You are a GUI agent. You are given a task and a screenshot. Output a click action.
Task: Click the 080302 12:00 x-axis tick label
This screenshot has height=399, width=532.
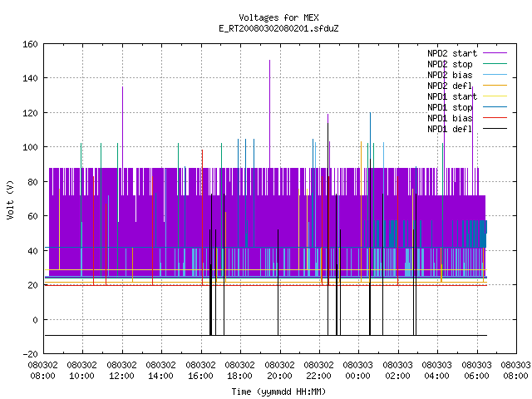[122, 371]
